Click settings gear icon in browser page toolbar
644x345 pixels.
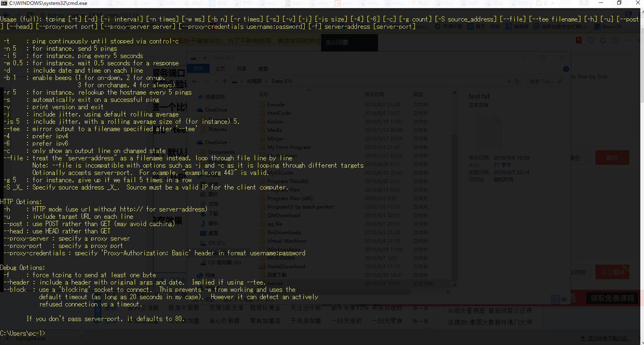pyautogui.click(x=603, y=40)
